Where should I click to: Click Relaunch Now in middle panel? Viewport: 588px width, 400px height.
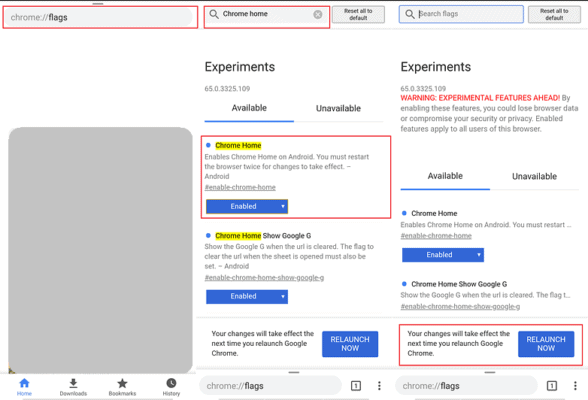pyautogui.click(x=350, y=344)
